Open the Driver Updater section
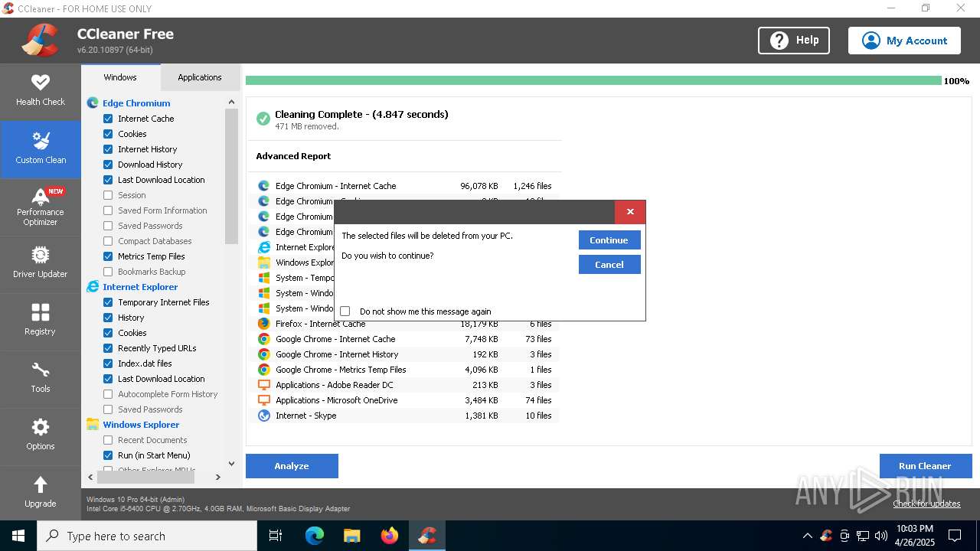980x551 pixels. click(41, 264)
